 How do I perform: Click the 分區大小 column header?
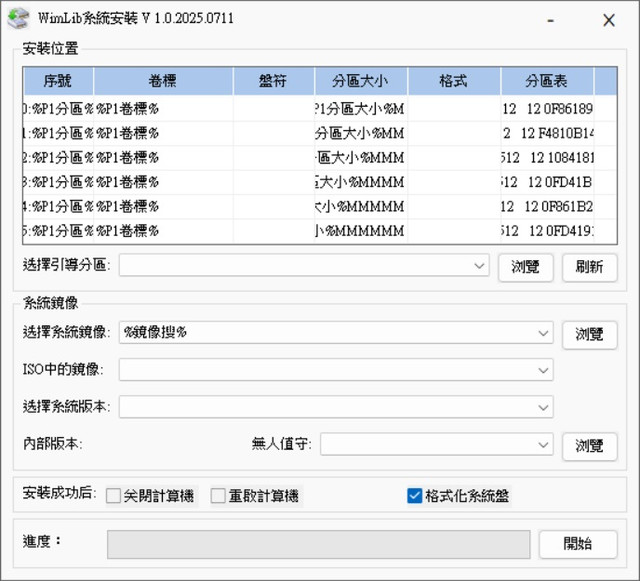coord(361,81)
